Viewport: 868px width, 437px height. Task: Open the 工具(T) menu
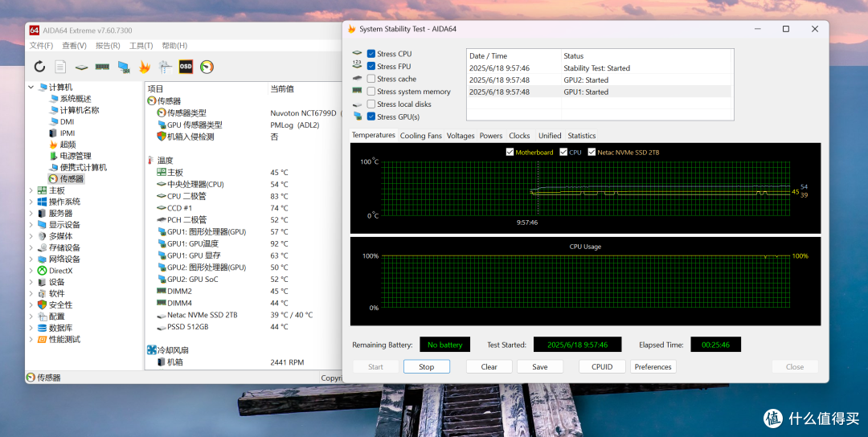141,45
